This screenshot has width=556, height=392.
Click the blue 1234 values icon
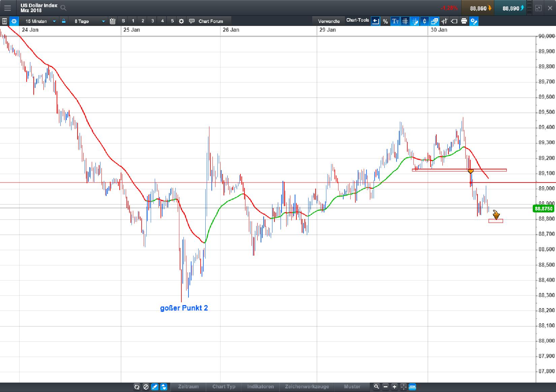point(412,387)
